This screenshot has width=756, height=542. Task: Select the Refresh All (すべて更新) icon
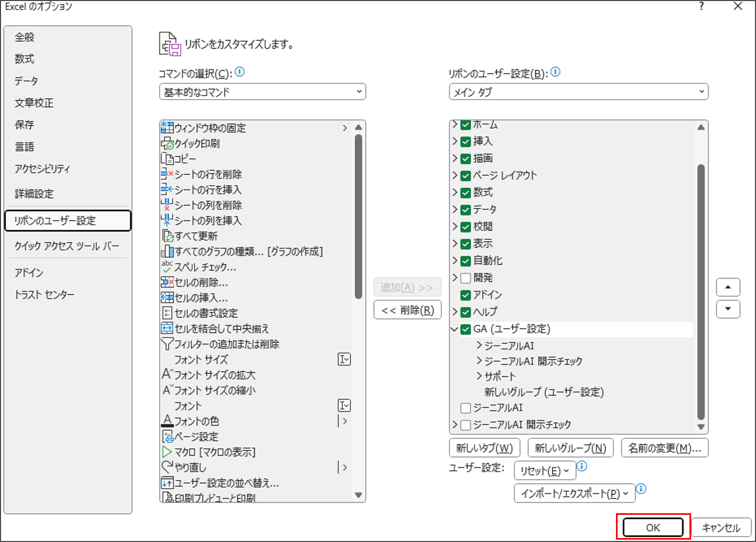click(x=168, y=236)
